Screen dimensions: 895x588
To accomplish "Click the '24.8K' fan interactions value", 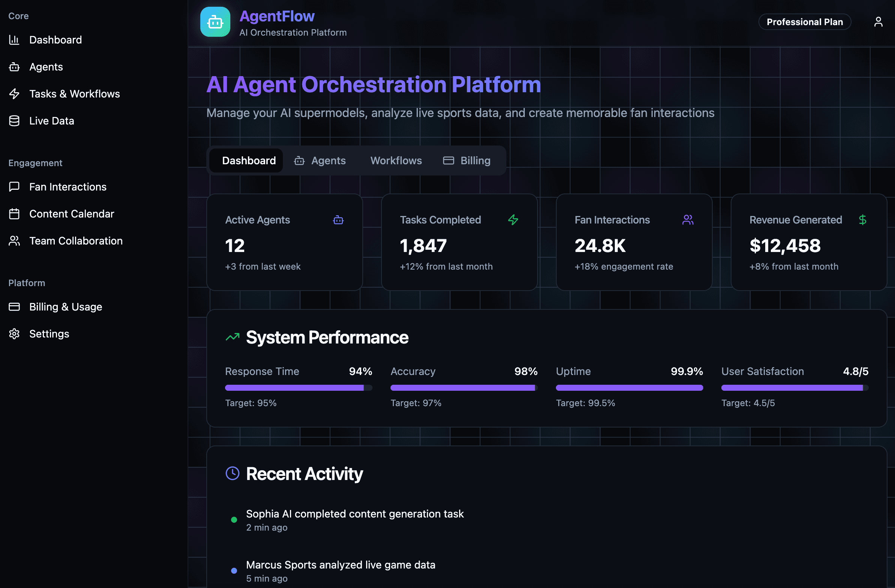I will tap(600, 246).
